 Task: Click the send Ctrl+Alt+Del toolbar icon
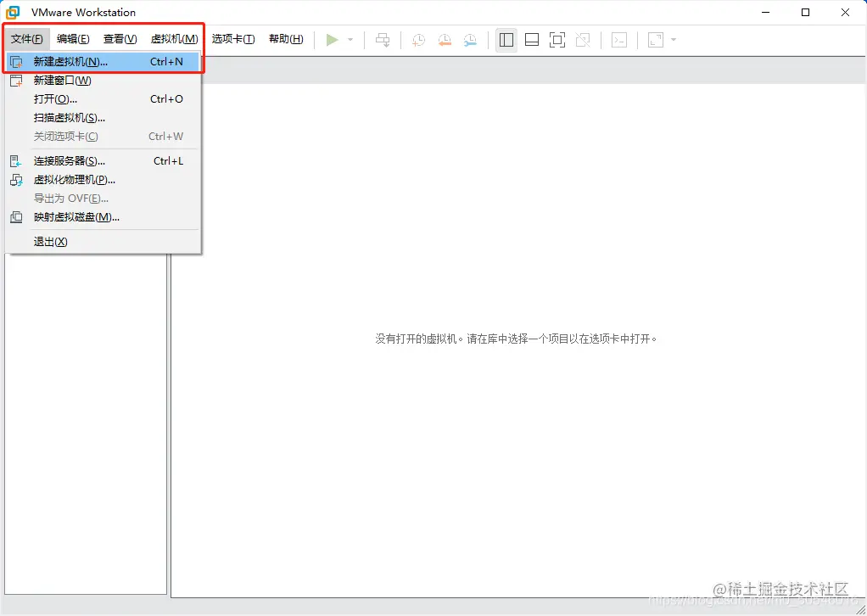click(383, 40)
